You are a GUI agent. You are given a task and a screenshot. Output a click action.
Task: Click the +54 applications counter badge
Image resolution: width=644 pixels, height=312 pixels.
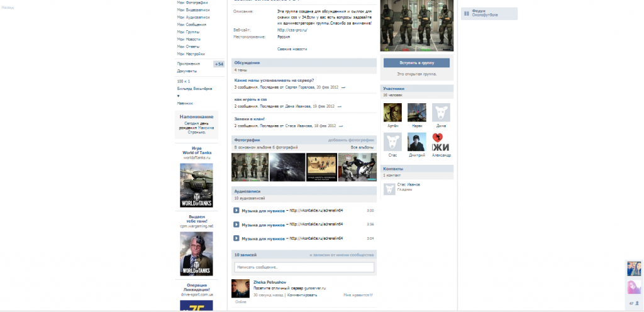coord(219,64)
